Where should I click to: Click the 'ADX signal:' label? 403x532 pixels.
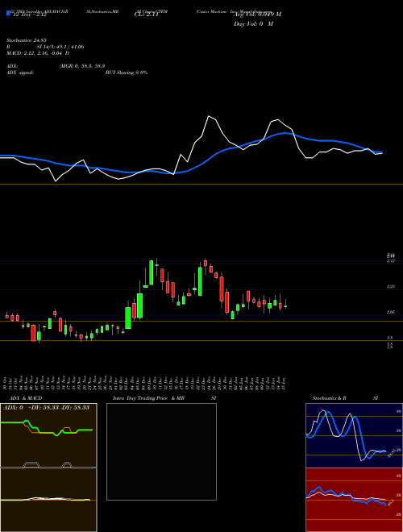(x=20, y=73)
